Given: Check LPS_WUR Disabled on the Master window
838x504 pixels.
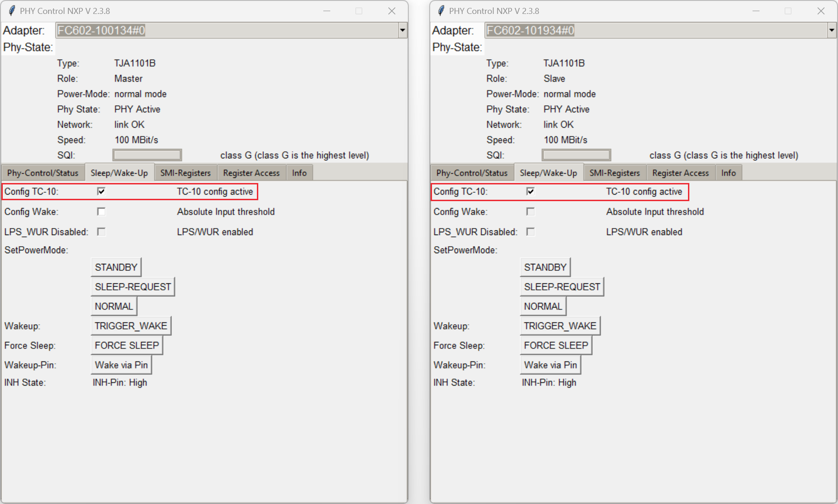Looking at the screenshot, I should pyautogui.click(x=101, y=231).
